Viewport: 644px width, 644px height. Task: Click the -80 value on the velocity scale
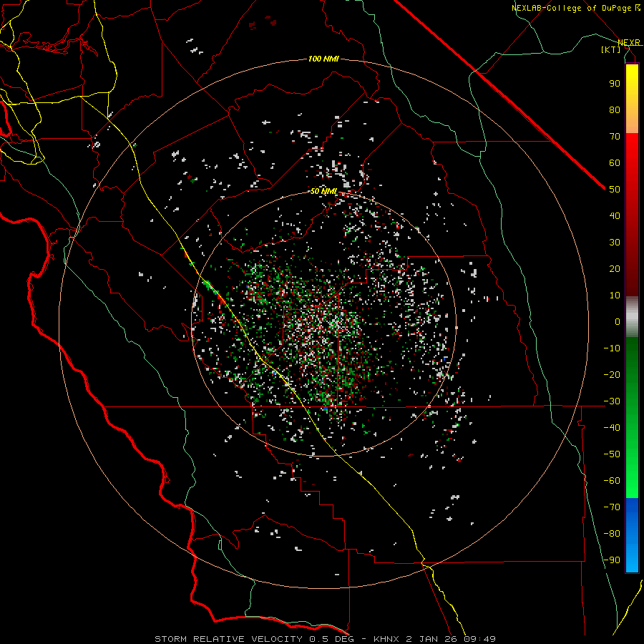pyautogui.click(x=612, y=534)
